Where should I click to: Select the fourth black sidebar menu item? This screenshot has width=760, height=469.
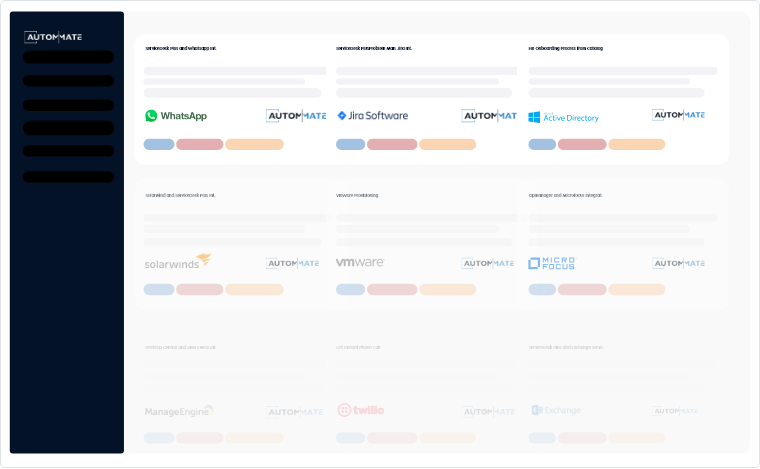68,128
